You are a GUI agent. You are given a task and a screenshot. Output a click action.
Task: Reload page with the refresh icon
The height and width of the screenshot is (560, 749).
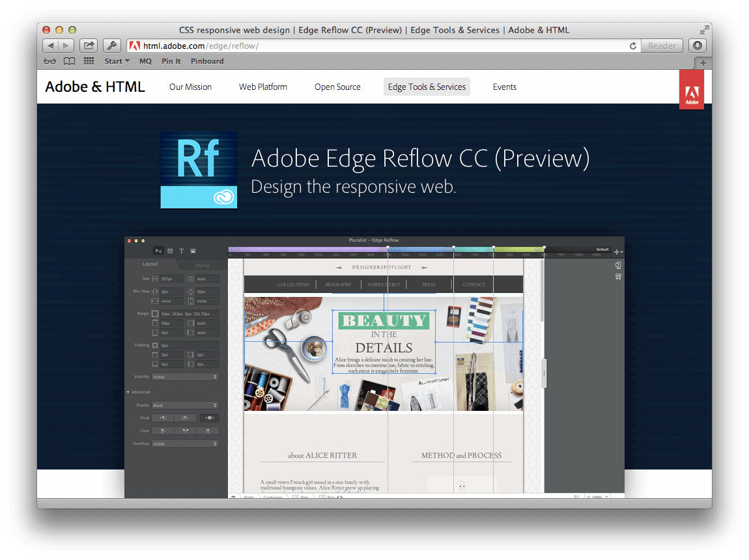pos(633,46)
